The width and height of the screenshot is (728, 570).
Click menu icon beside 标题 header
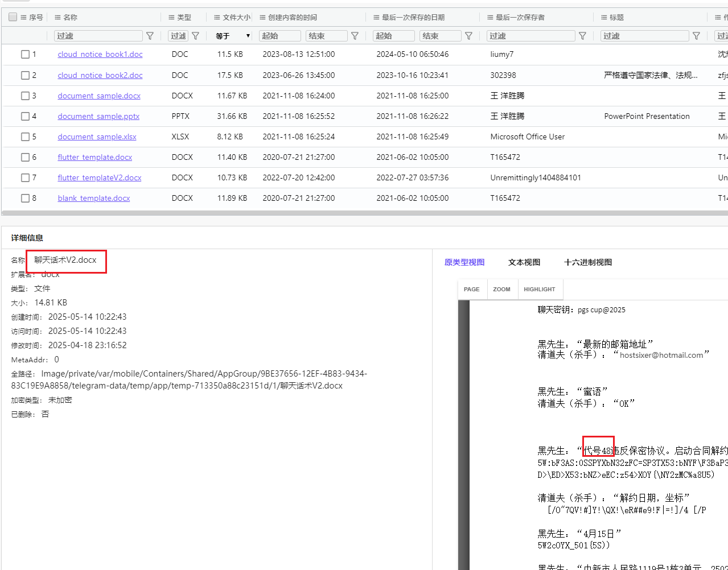click(x=604, y=18)
